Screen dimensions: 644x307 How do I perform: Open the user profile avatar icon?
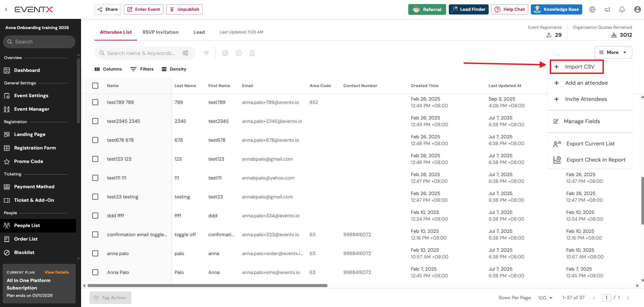(x=637, y=9)
